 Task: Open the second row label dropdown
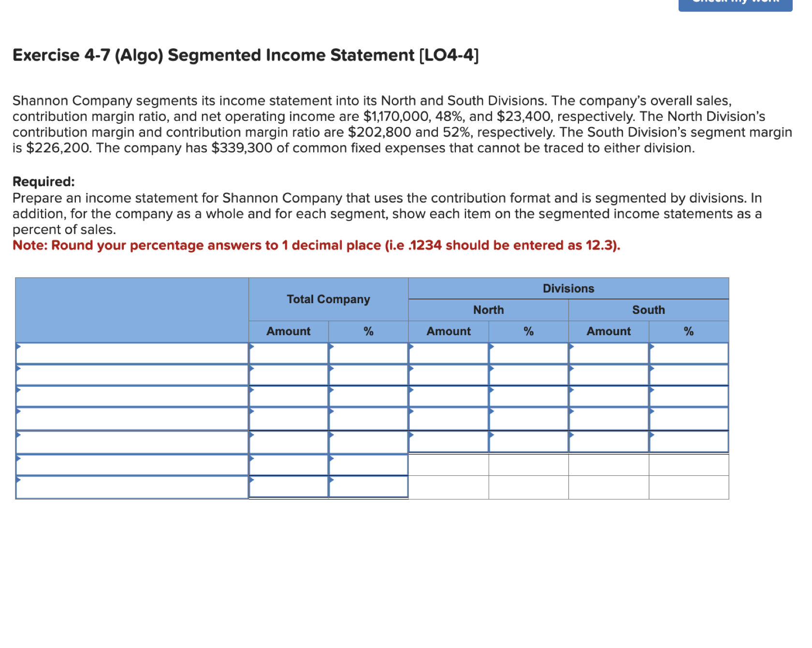(x=130, y=375)
